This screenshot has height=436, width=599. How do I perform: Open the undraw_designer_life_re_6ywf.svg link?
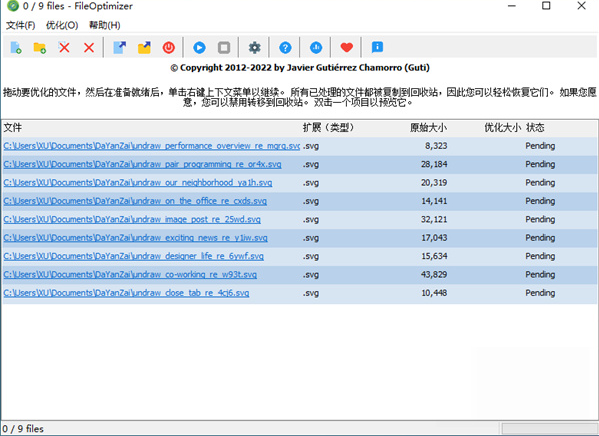click(x=134, y=256)
